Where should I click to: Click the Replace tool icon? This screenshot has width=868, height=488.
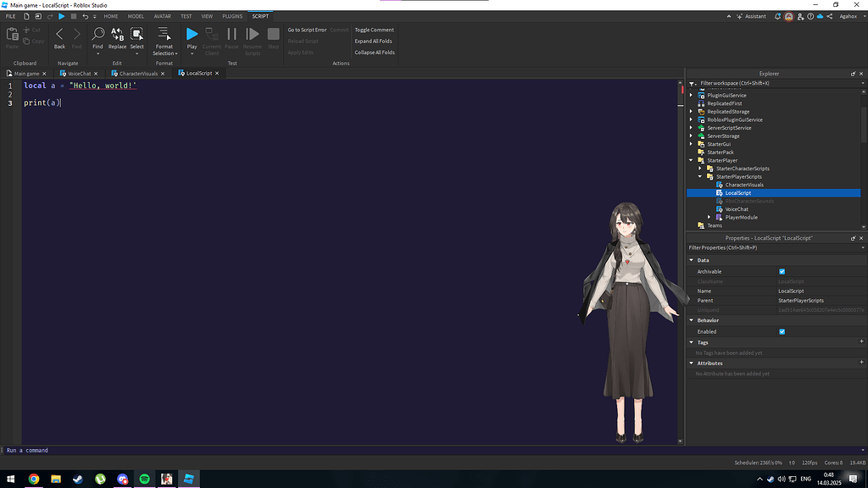117,35
